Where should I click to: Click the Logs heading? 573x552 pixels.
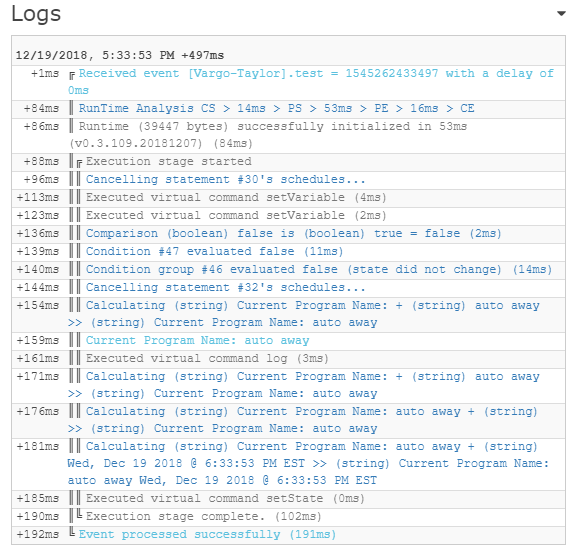click(36, 14)
